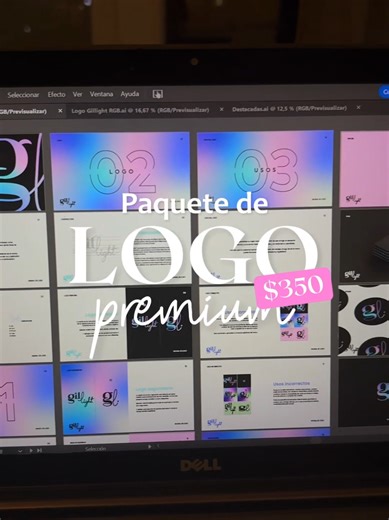
Task: Expand the artboard navigation dropdown chevron
Action: tap(20, 451)
